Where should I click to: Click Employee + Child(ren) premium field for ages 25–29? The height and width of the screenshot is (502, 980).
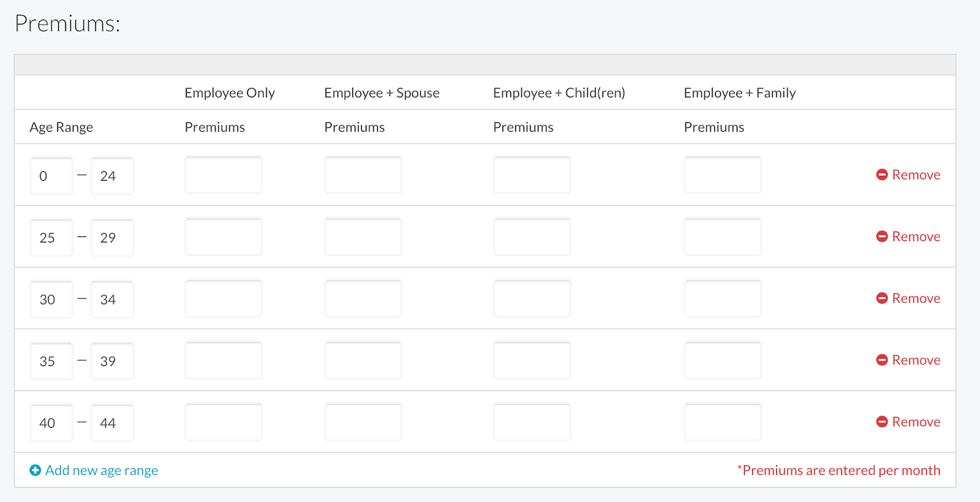(532, 237)
